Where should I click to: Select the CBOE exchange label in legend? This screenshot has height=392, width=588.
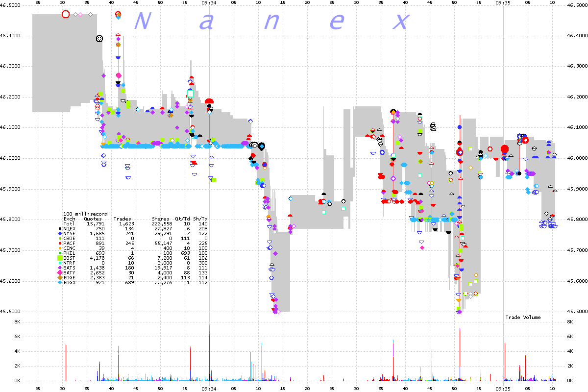[x=70, y=238]
